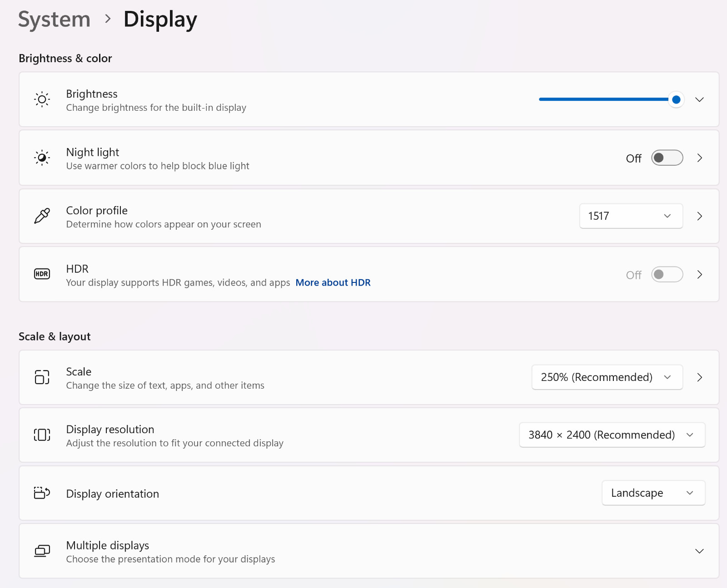Click the Multiple displays icon
This screenshot has width=727, height=588.
pos(42,551)
